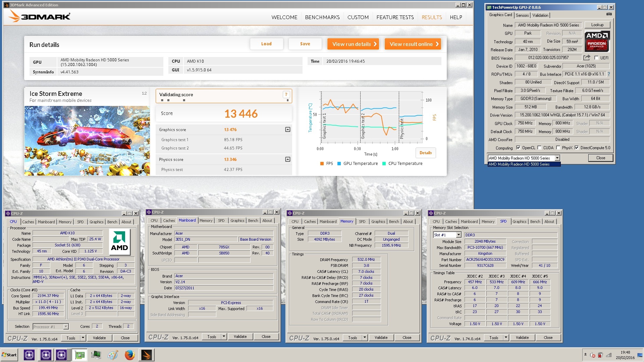Open GPU-Z from the taskbar graphics card icon
644x362 pixels.
pyautogui.click(x=79, y=355)
